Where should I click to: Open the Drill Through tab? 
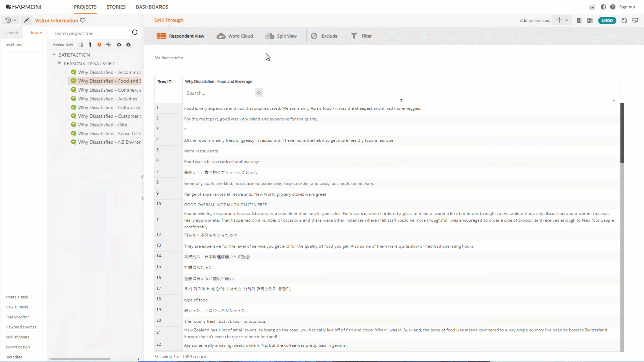click(x=169, y=21)
